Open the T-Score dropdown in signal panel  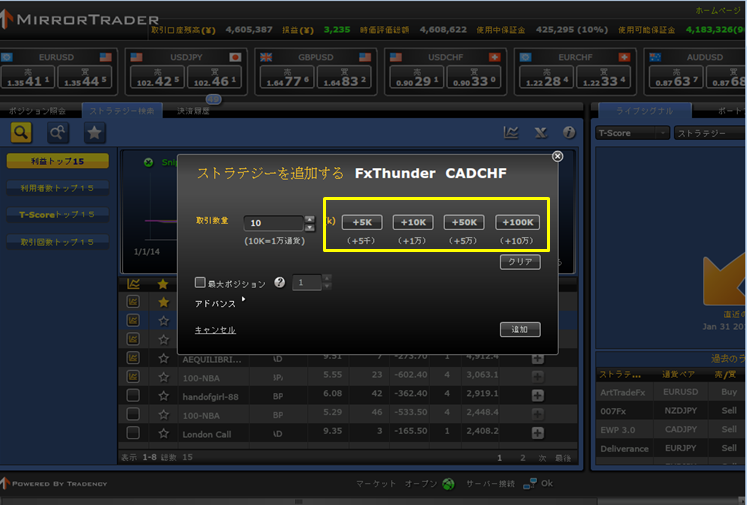coord(632,132)
